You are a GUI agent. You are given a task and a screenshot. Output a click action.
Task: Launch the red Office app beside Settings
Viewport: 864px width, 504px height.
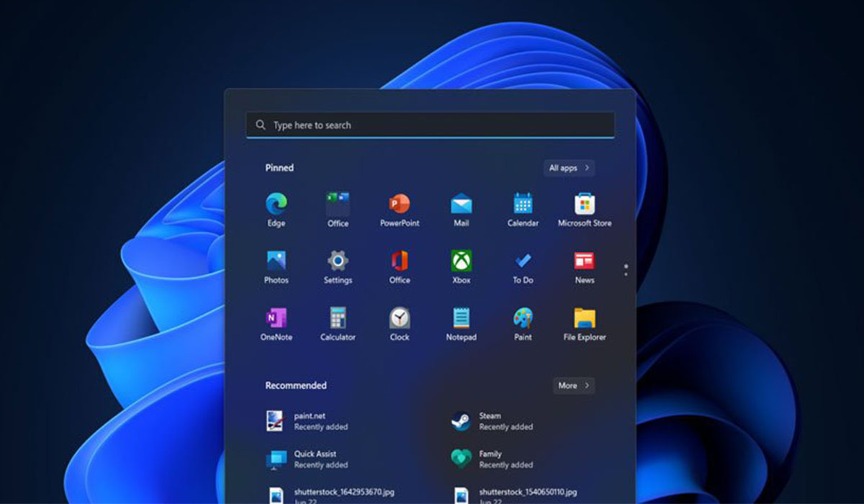pos(400,266)
